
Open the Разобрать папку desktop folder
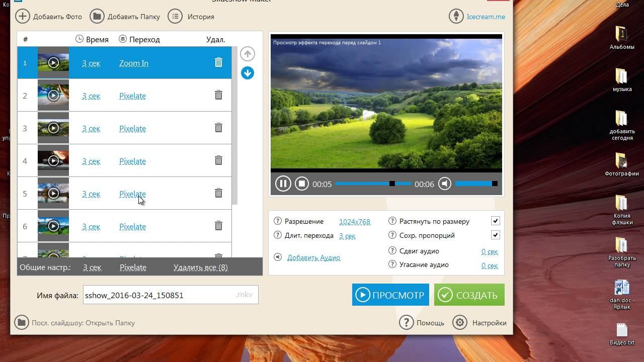[x=622, y=251]
